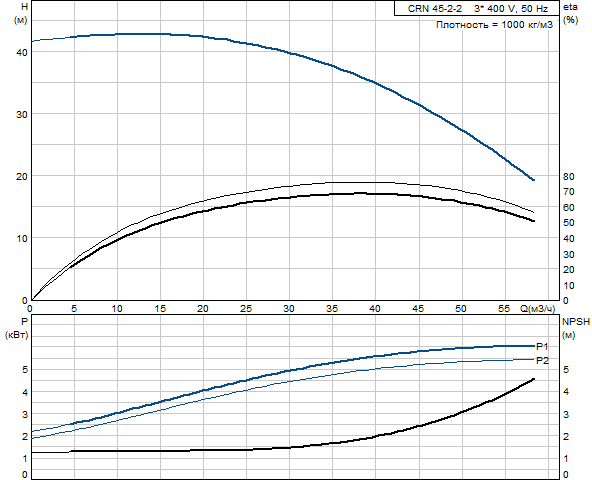Viewport: 592px width, 480px height.
Task: Click the H (м) axis label
Action: [20, 13]
